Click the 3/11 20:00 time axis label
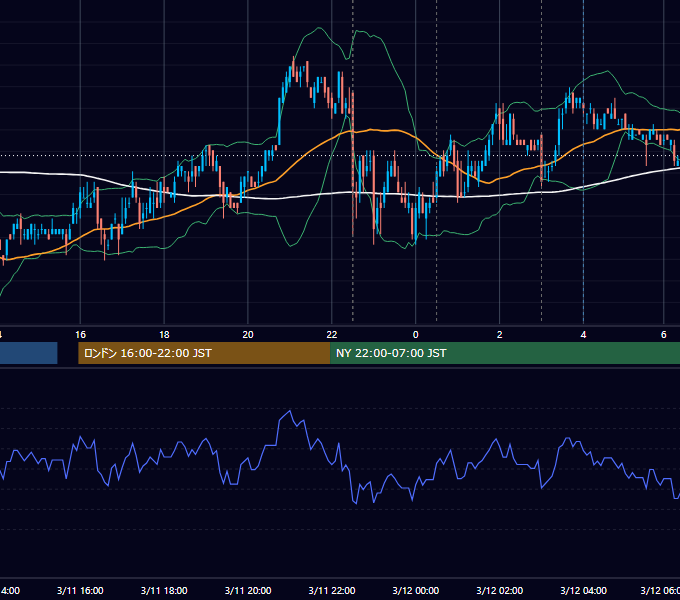Viewport: 680px width, 600px height. pos(248,590)
